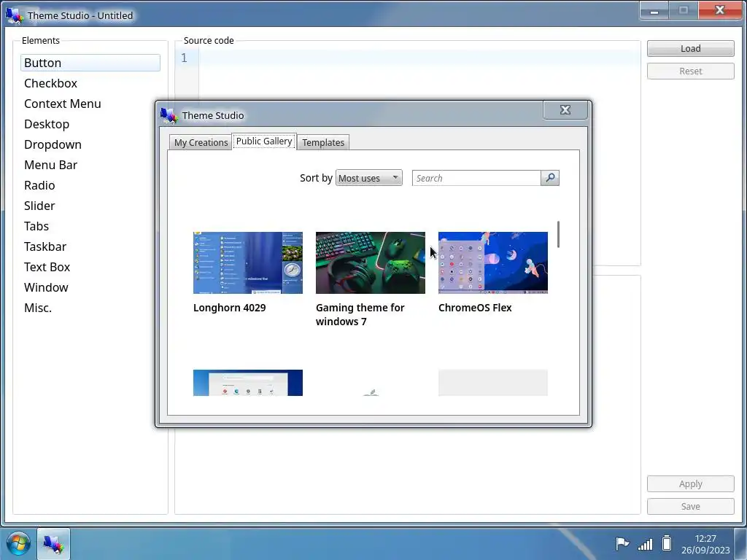Close the Theme Studio gallery dialog
747x560 pixels.
565,110
